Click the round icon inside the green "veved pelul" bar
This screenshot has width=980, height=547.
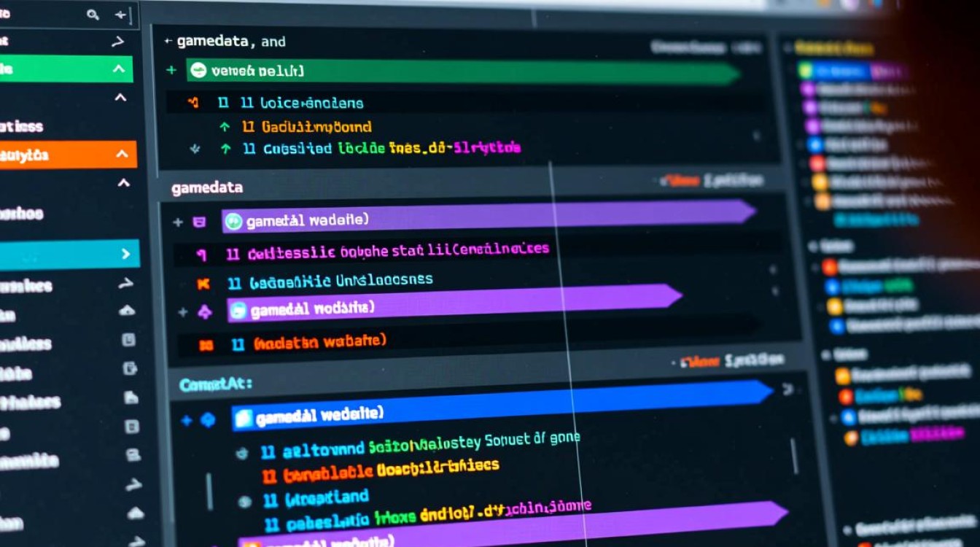point(198,71)
